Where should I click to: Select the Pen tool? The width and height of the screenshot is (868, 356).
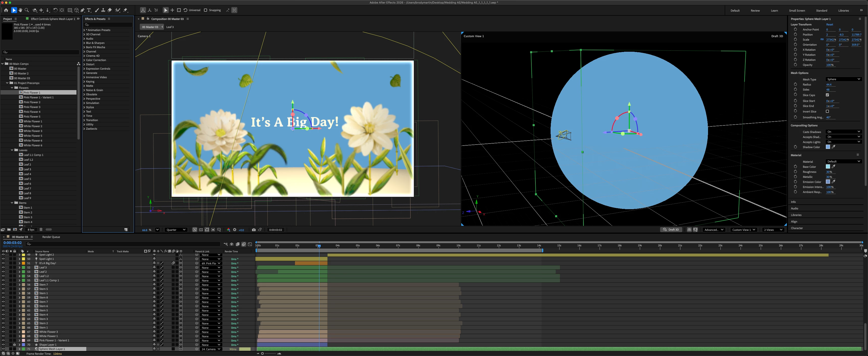[x=82, y=10]
